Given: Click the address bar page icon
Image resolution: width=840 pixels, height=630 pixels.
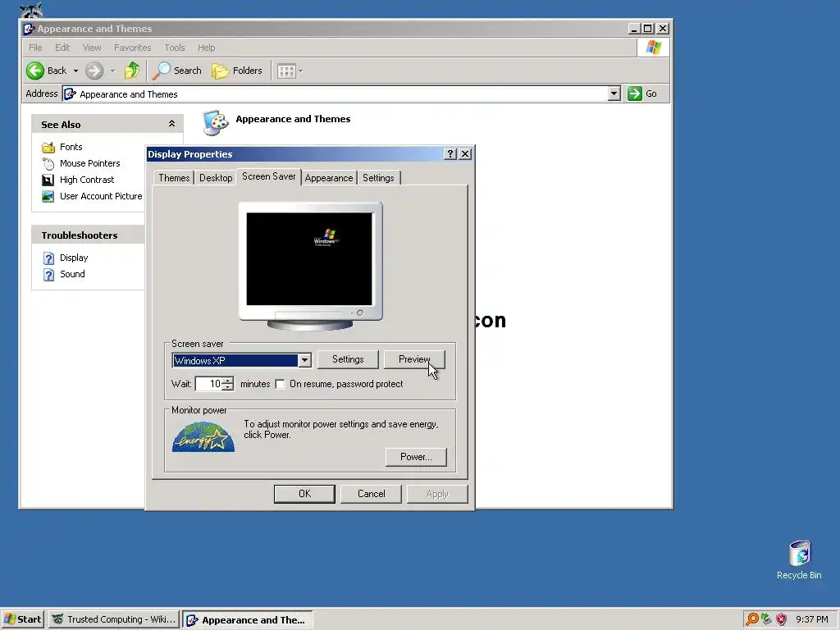Looking at the screenshot, I should pos(71,94).
